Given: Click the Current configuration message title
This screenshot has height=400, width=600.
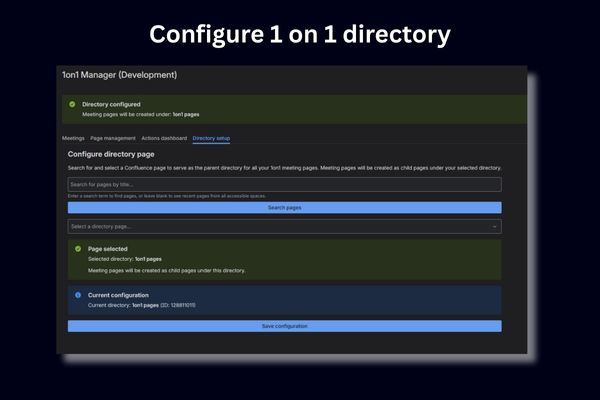Looking at the screenshot, I should [118, 295].
